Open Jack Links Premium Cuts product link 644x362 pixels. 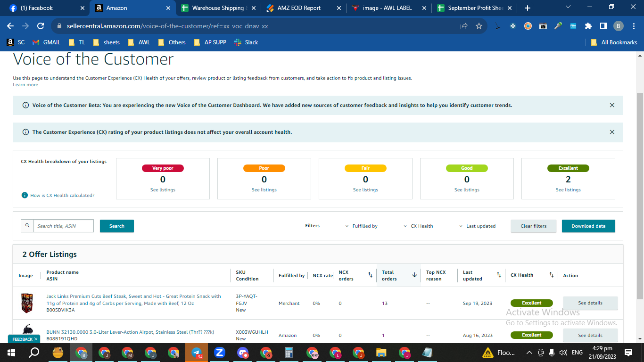click(133, 300)
